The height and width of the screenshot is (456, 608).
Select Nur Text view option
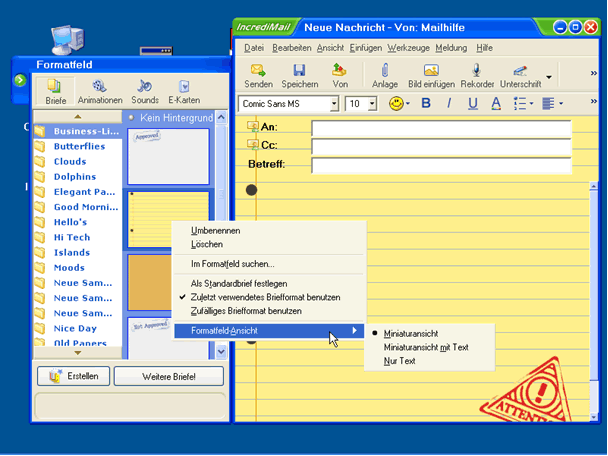(399, 361)
